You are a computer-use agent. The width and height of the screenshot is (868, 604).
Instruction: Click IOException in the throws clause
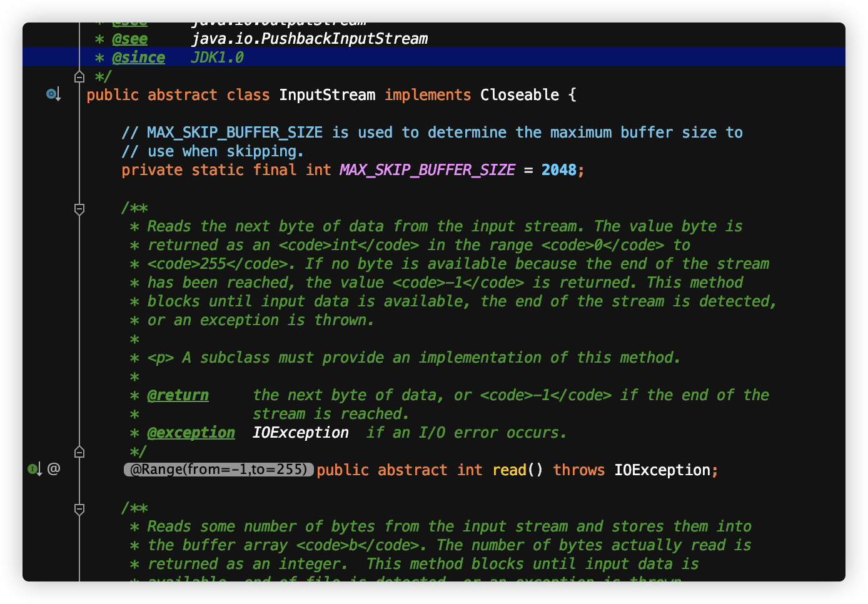[662, 470]
